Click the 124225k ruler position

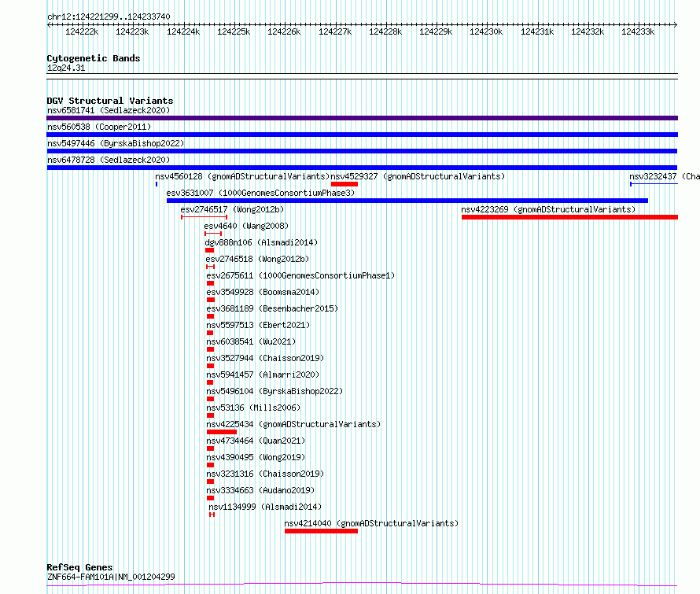(234, 31)
